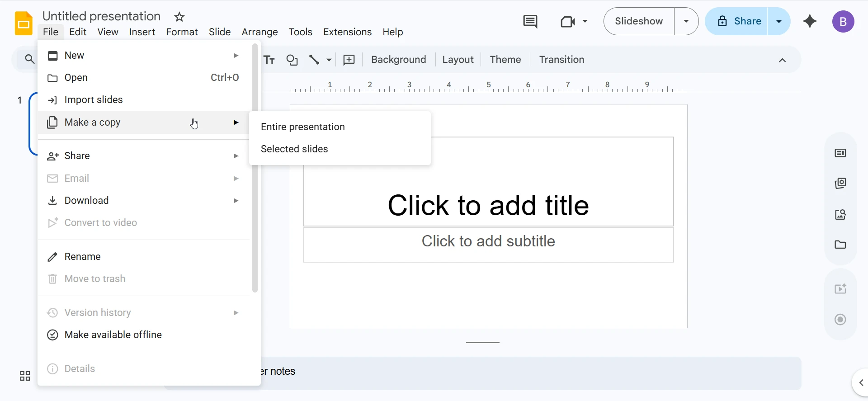Open grid view of slides
This screenshot has height=401, width=868.
tap(25, 376)
